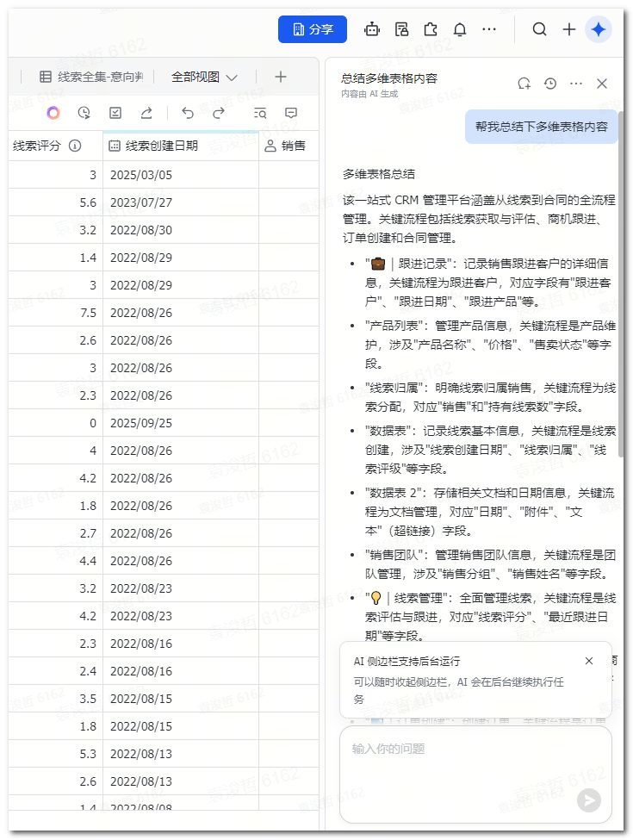The image size is (633, 840).
Task: Select the score cell with value 0
Action: (x=56, y=423)
